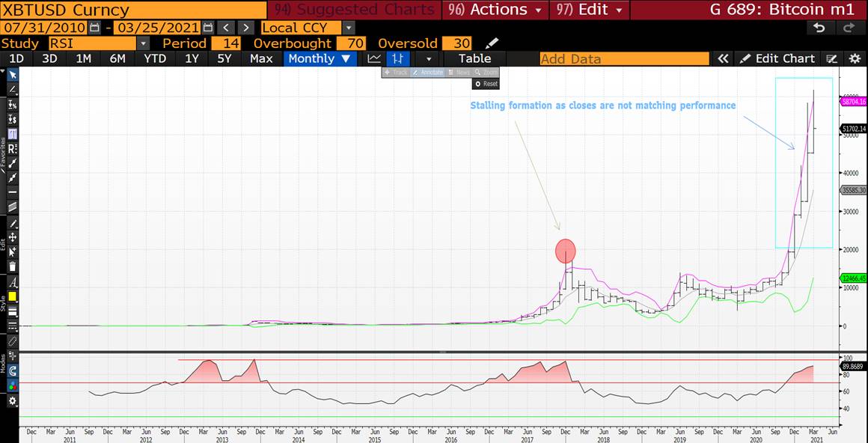The height and width of the screenshot is (443, 868).
Task: Toggle News in floating toolbar
Action: tap(459, 73)
